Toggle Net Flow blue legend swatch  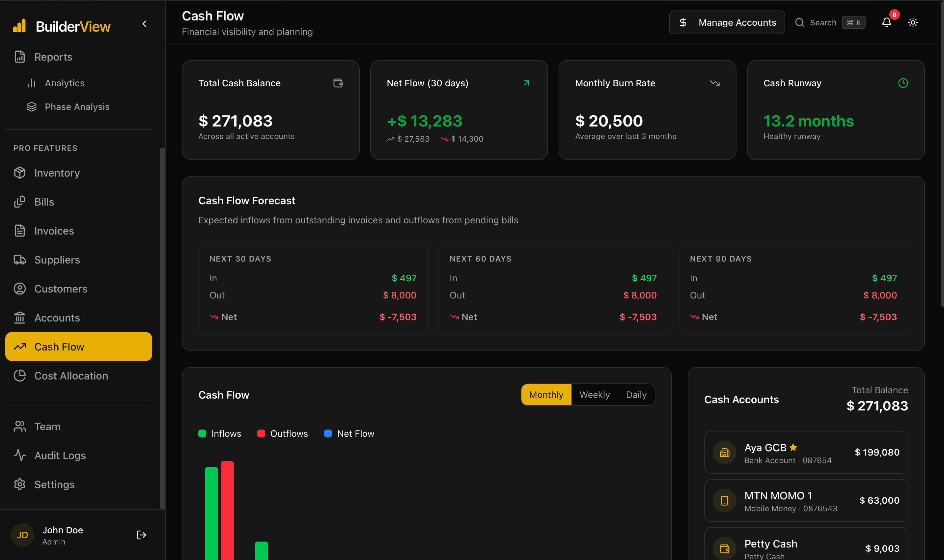(x=328, y=434)
